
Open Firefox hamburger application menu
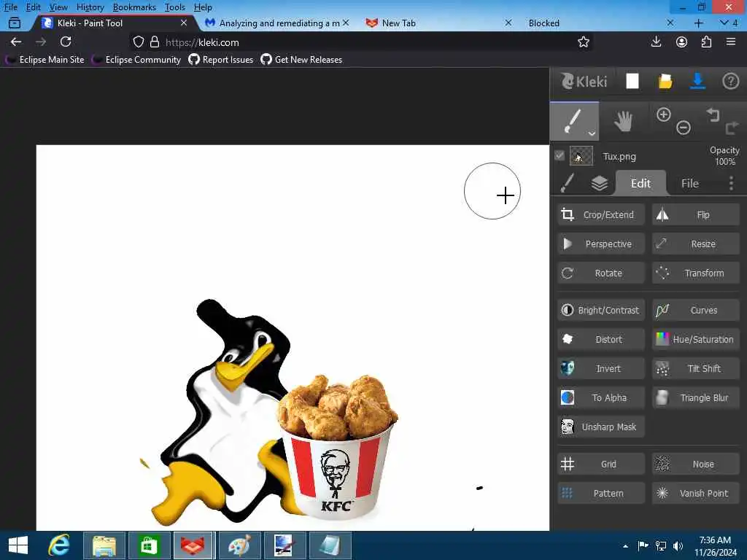(731, 42)
